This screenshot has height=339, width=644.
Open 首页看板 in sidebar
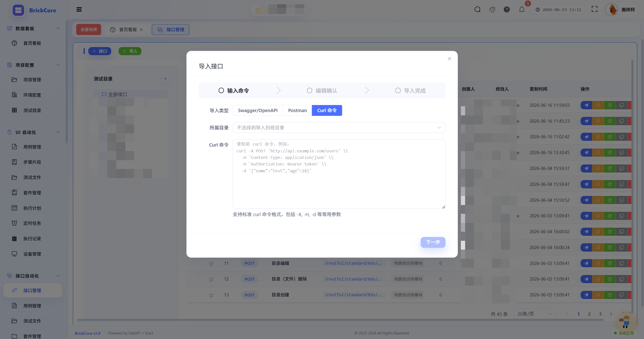(x=32, y=43)
